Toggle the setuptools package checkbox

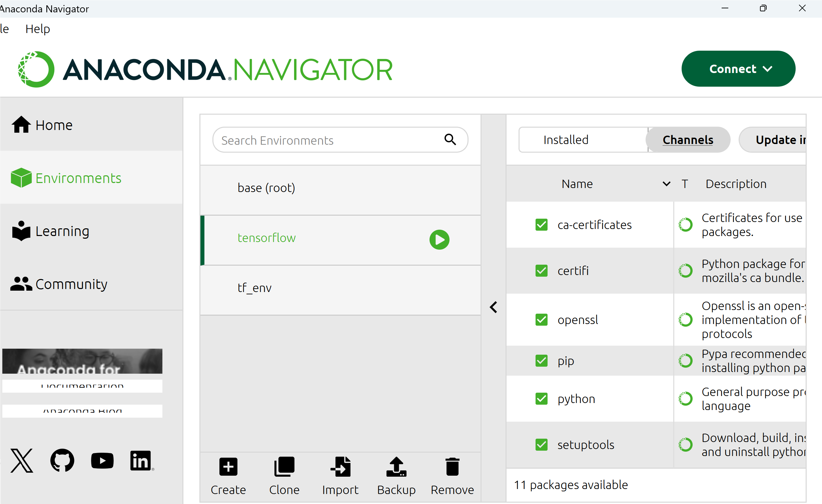pos(541,444)
